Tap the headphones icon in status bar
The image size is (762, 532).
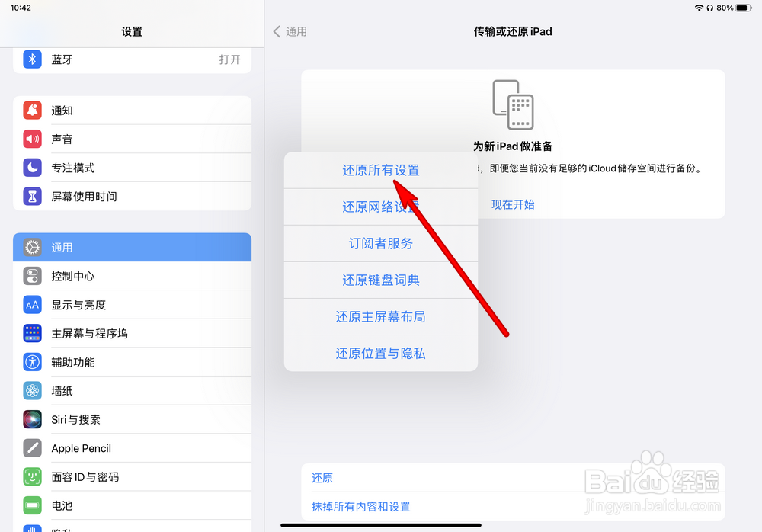[x=710, y=8]
